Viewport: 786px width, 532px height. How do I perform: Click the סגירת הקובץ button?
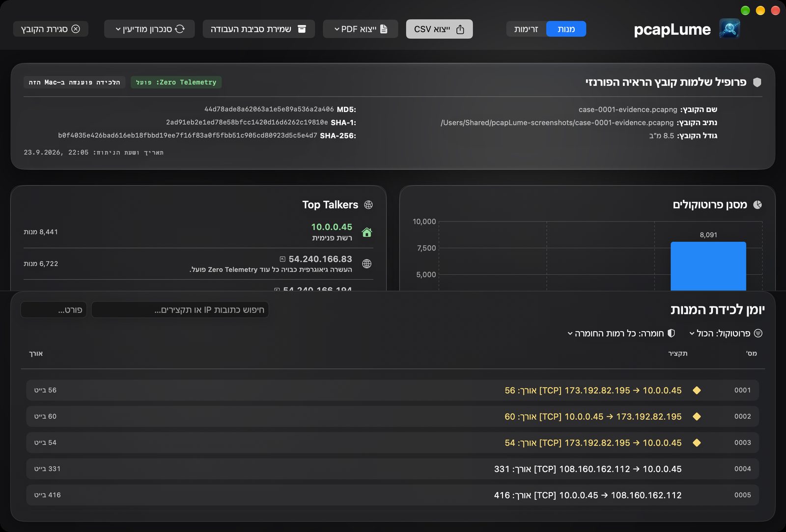click(51, 29)
